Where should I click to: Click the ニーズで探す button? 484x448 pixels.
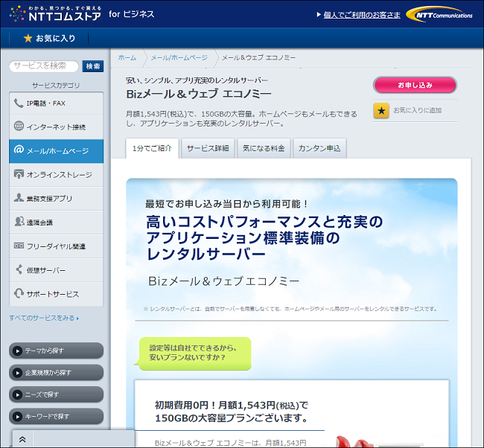click(x=56, y=394)
